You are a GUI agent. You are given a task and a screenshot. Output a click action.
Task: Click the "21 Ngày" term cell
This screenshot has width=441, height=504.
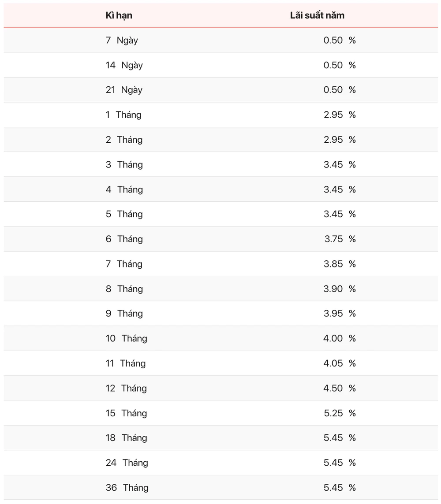click(124, 90)
